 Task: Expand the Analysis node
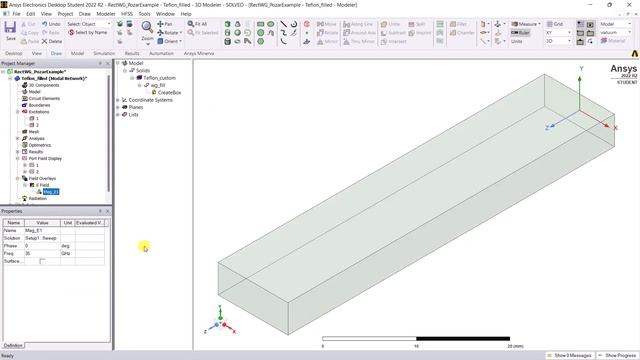click(x=18, y=138)
